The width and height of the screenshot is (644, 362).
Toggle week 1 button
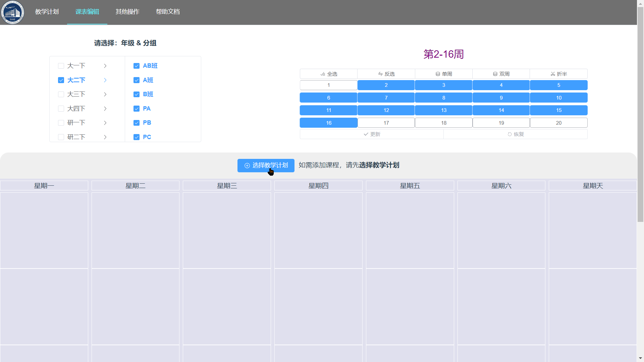tap(329, 85)
